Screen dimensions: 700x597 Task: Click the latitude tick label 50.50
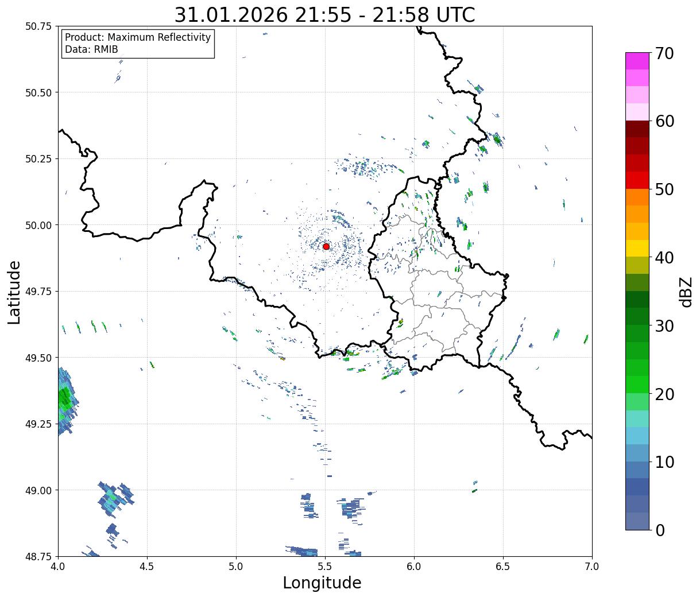pos(38,92)
